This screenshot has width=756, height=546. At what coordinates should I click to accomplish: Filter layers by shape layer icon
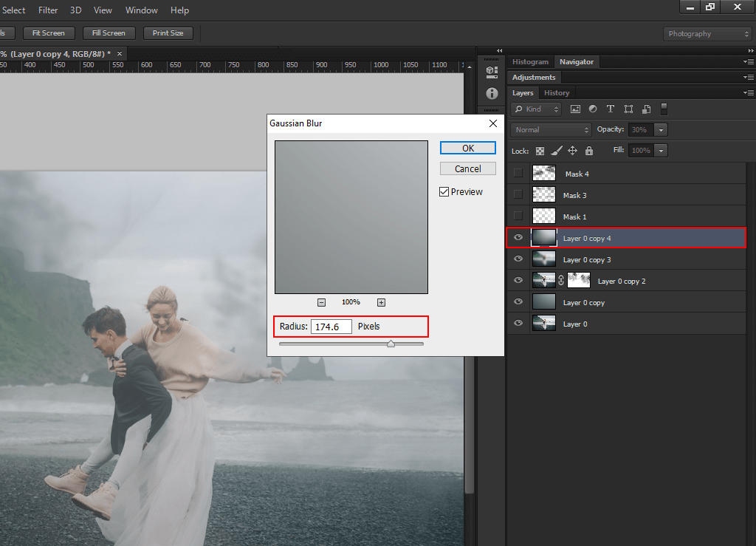628,109
